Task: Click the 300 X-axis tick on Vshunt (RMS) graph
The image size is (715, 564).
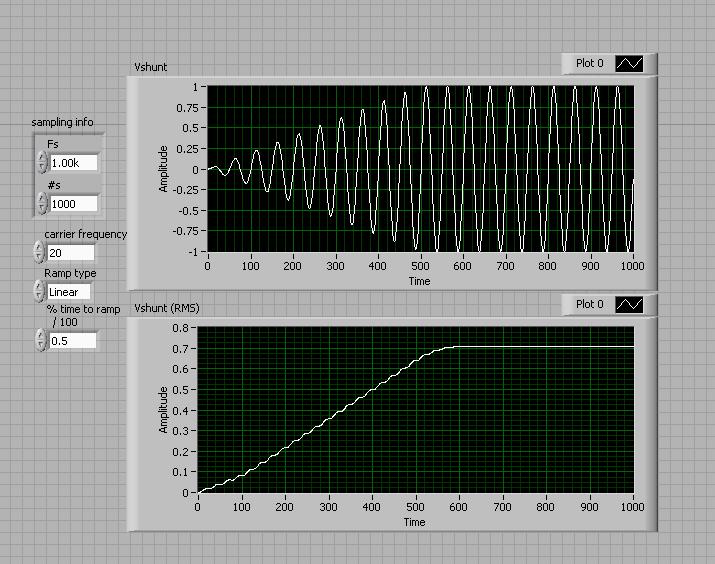Action: click(328, 507)
